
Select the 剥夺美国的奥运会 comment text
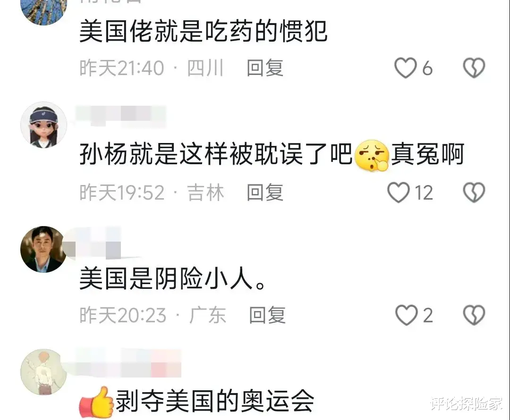coord(215,402)
